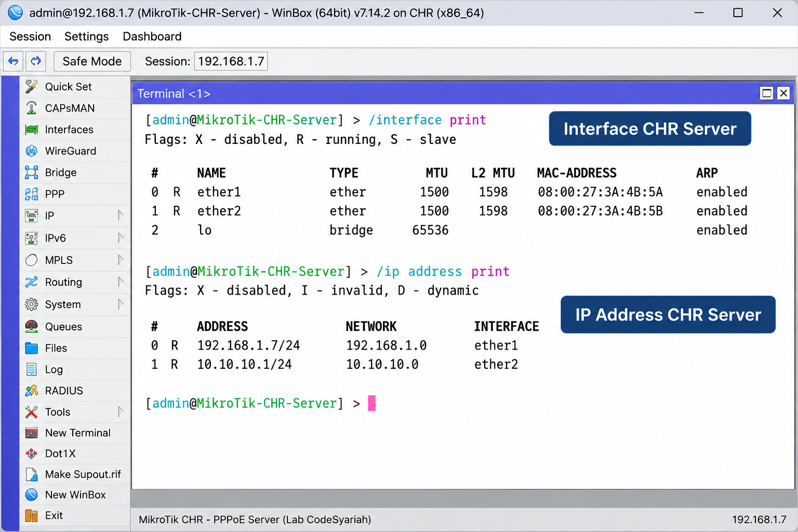Image resolution: width=798 pixels, height=532 pixels.
Task: Click the Undo arrow in toolbar
Action: coord(14,61)
